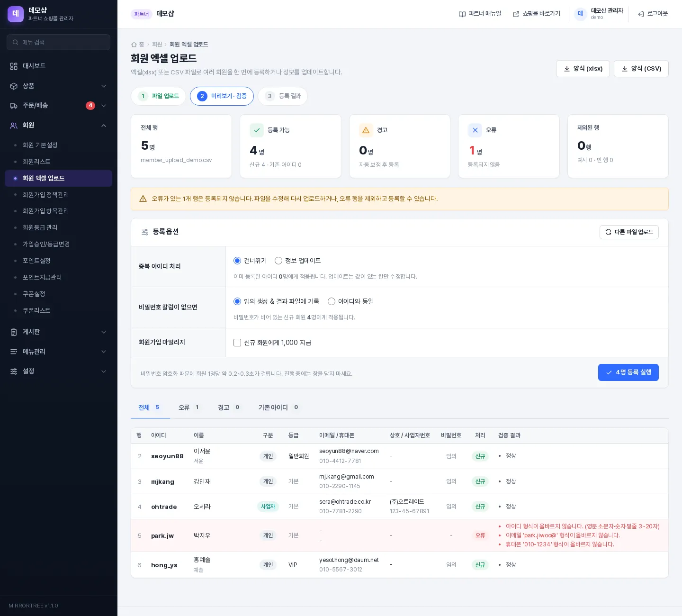Expand the 주문/배송 menu chevron
Viewport: 682px width, 616px height.
click(x=104, y=106)
